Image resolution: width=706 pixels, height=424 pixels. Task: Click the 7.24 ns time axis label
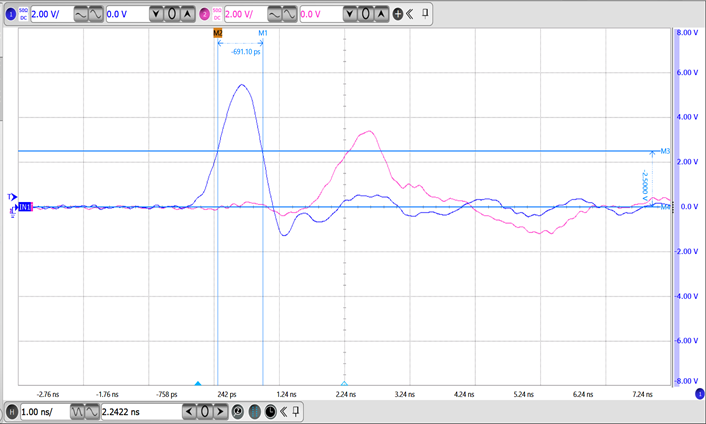643,395
